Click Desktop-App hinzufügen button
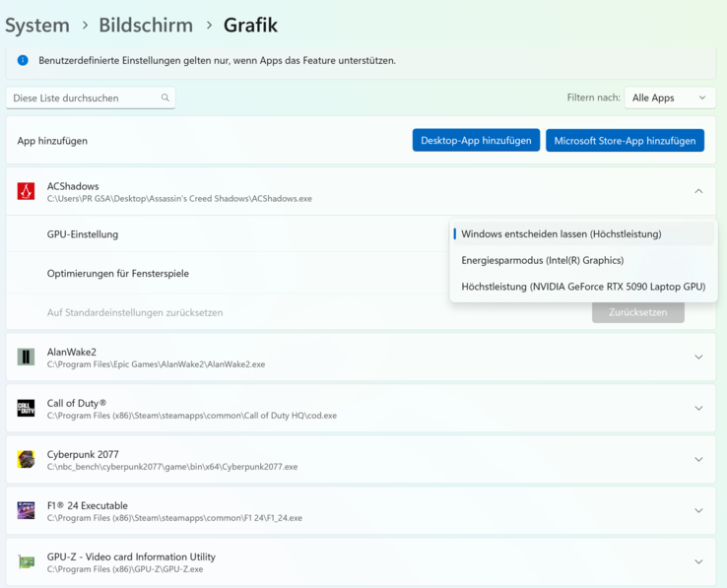Screen dimensions: 727x588 click(x=476, y=141)
